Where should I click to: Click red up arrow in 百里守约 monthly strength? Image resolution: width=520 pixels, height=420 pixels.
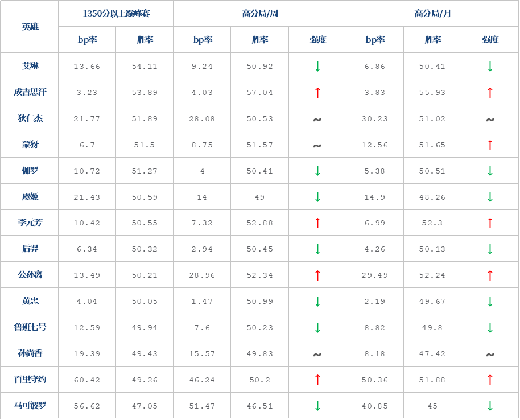(490, 380)
